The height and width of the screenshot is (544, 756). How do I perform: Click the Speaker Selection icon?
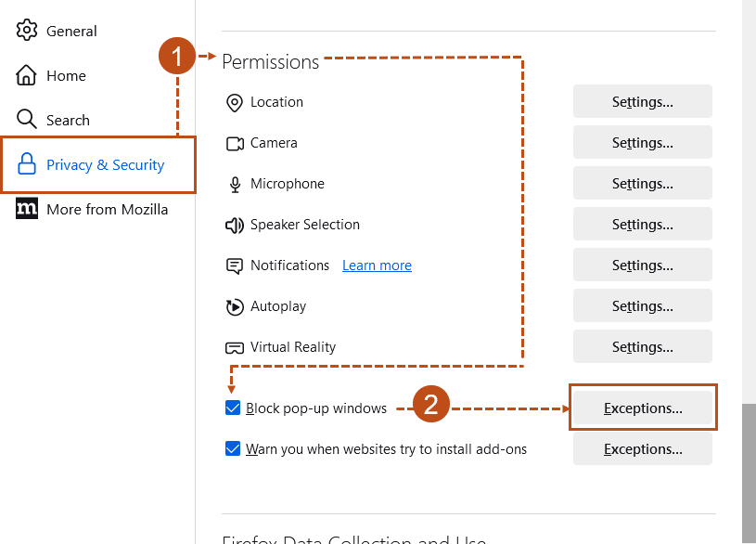(235, 225)
